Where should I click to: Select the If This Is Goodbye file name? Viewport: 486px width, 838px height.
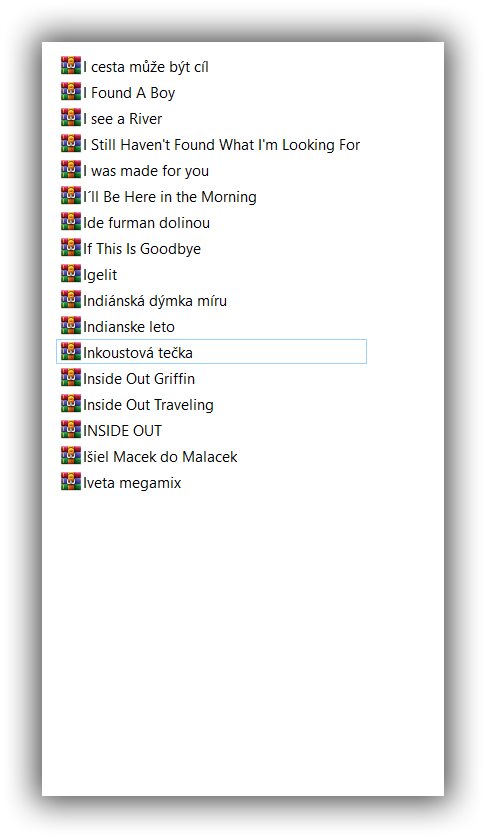(x=142, y=249)
